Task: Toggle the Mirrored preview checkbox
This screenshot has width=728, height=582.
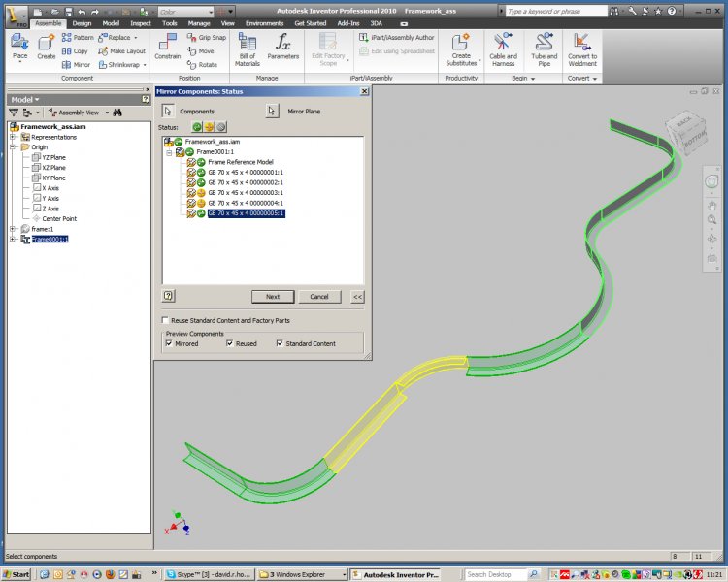Action: coord(169,343)
